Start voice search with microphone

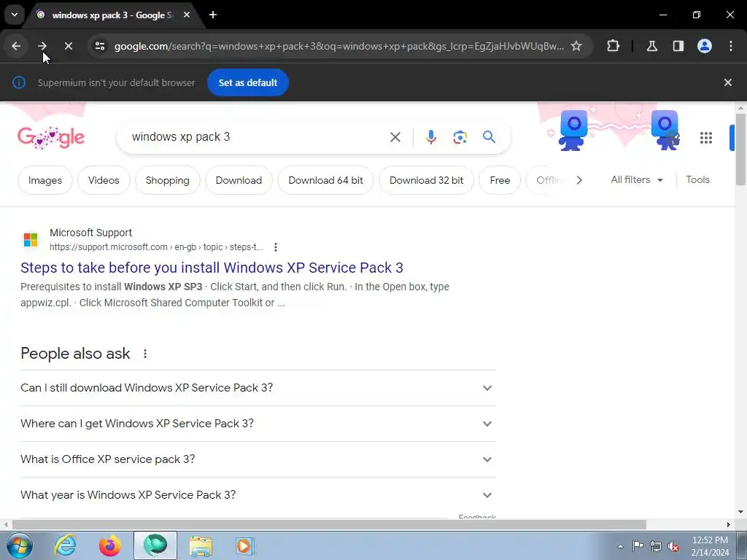430,137
